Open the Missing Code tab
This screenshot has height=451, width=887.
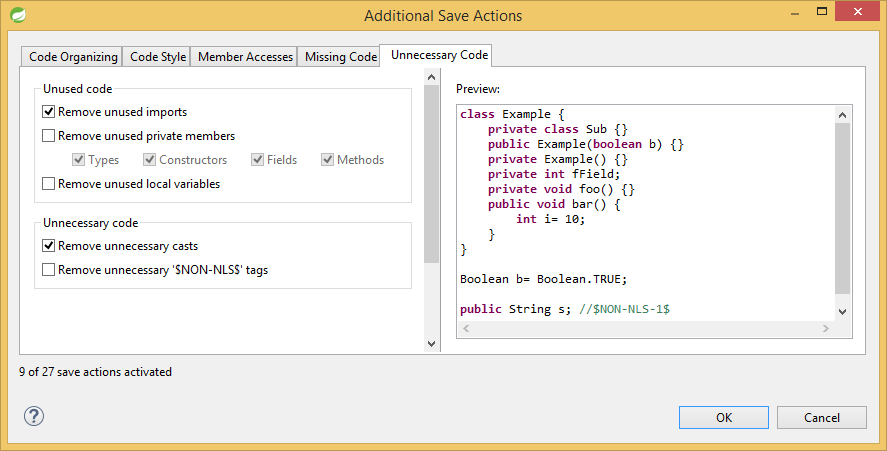click(x=339, y=57)
